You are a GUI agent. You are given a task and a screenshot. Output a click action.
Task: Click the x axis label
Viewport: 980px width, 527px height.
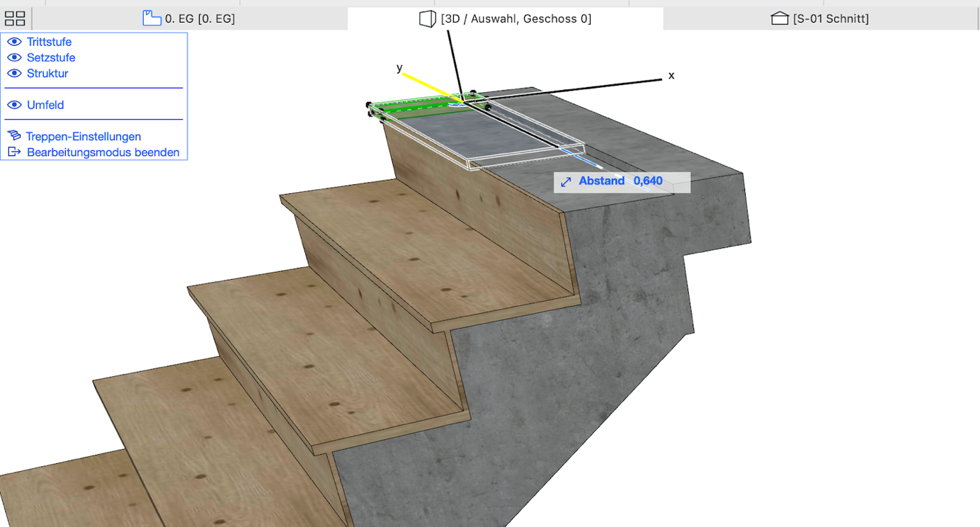pos(671,75)
